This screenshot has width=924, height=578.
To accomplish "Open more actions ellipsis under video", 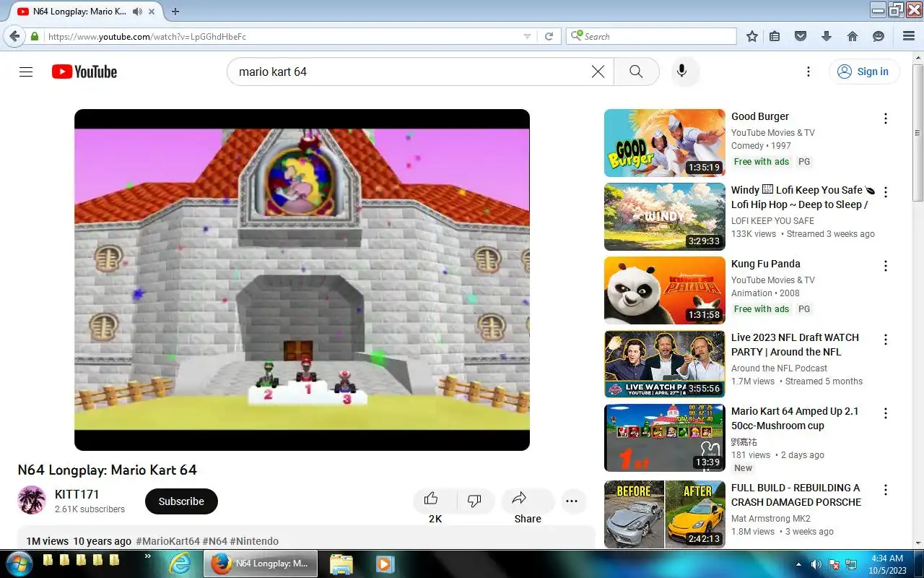I will (x=572, y=501).
